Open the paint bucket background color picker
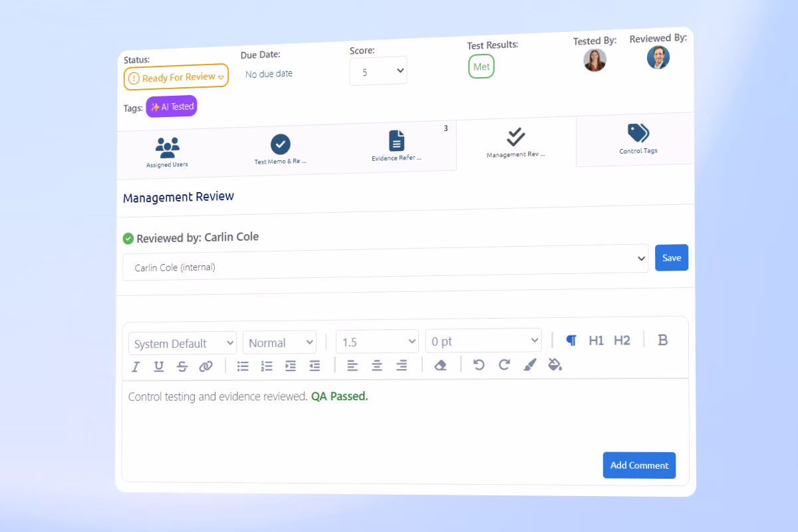 555,364
